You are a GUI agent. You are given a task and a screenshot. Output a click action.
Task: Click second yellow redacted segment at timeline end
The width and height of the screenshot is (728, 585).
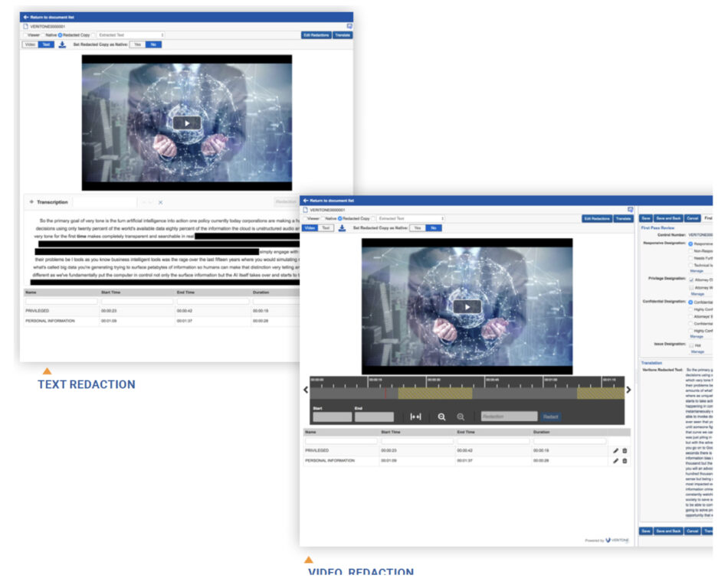600,394
